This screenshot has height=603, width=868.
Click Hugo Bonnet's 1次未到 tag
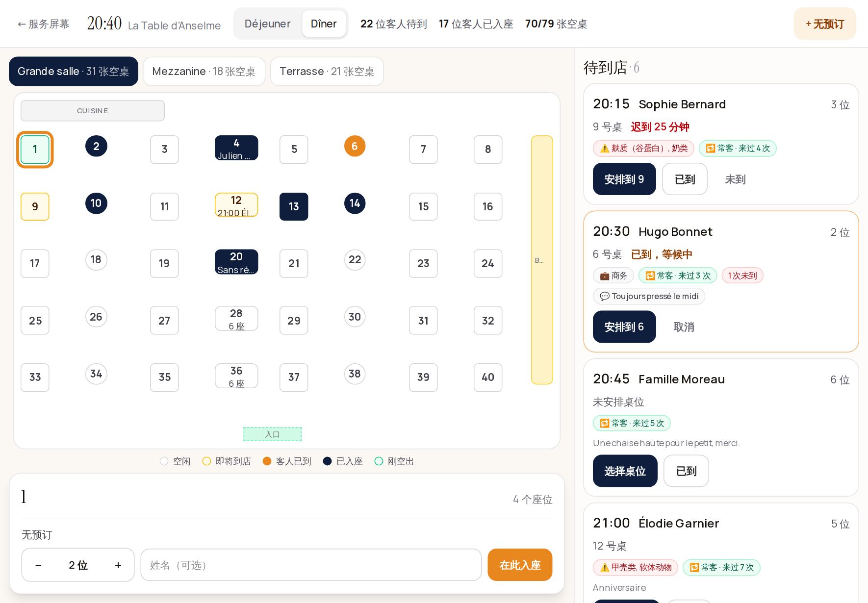coord(742,276)
